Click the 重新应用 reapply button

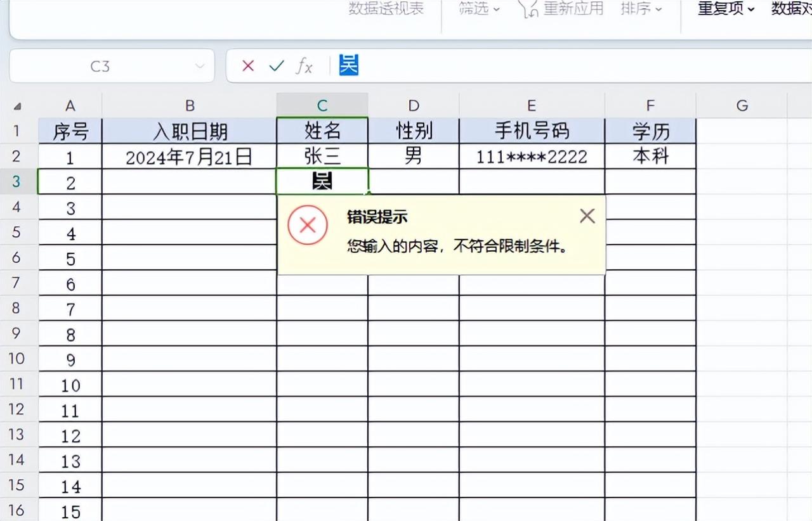tap(561, 9)
